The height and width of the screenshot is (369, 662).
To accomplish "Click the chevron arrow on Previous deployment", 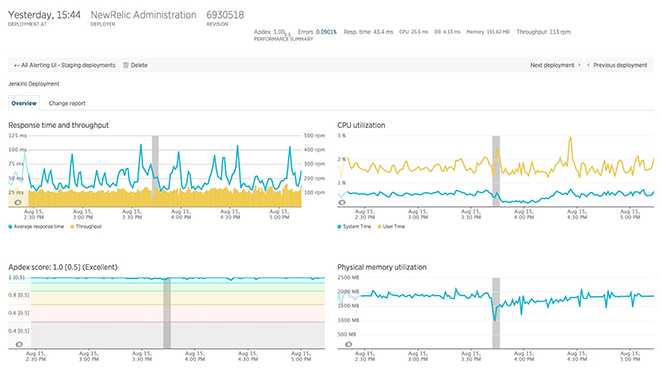I will point(589,65).
